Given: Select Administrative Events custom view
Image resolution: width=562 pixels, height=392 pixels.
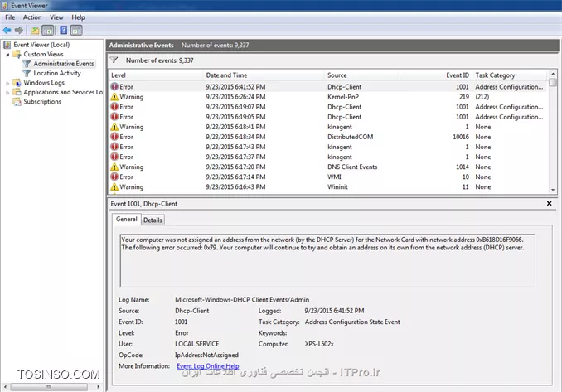Looking at the screenshot, I should (64, 64).
